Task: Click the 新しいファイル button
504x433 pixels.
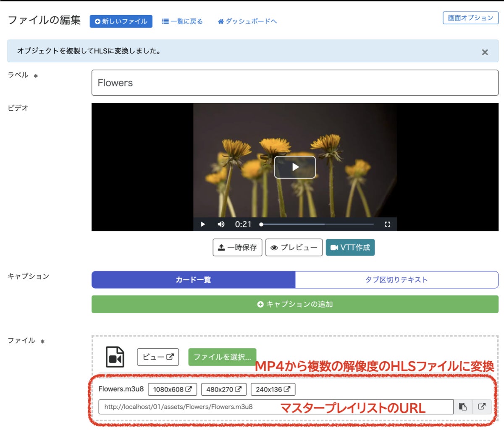Action: pos(121,21)
